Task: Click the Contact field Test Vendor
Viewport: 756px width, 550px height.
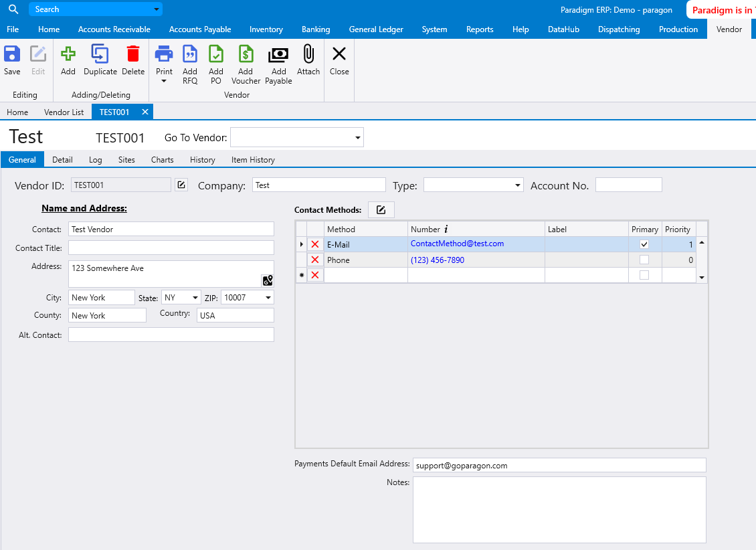Action: [171, 229]
